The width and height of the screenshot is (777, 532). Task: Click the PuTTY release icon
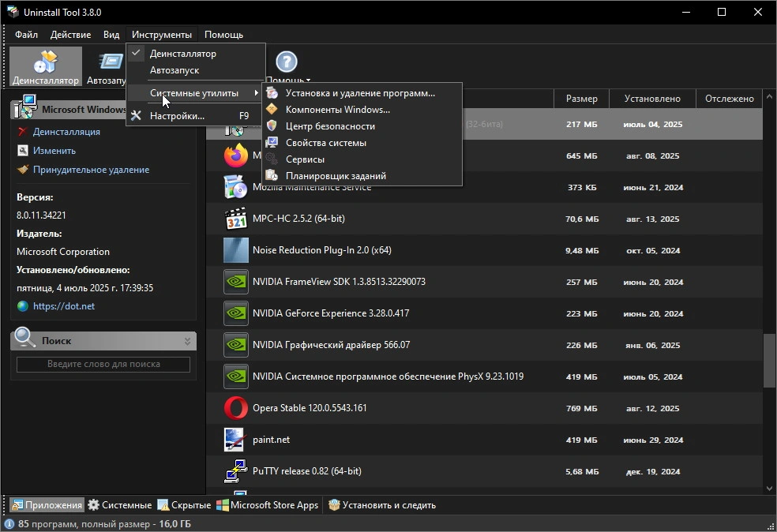point(236,471)
